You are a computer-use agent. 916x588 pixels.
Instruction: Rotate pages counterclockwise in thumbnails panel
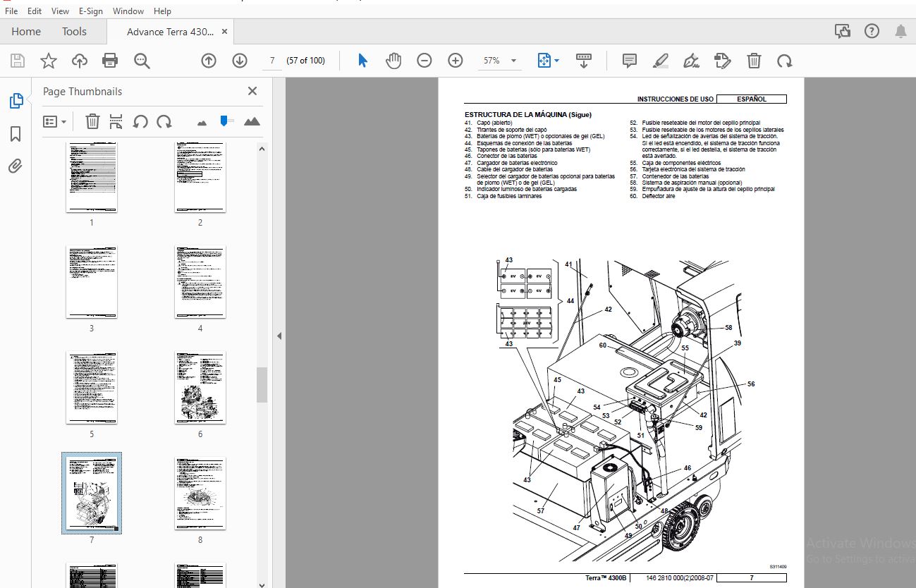tap(140, 121)
